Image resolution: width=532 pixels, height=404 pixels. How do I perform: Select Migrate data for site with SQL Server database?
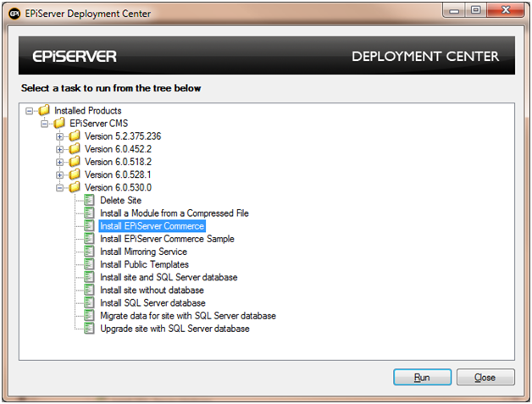tap(187, 315)
